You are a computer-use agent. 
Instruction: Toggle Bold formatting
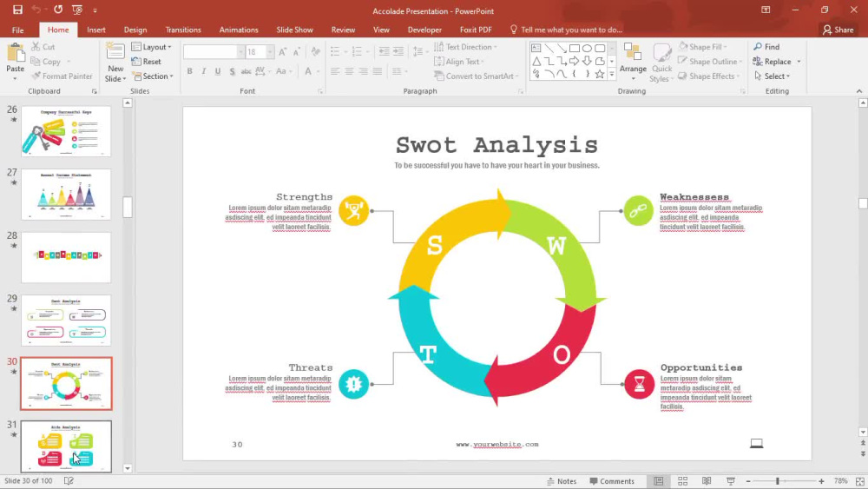tap(189, 71)
